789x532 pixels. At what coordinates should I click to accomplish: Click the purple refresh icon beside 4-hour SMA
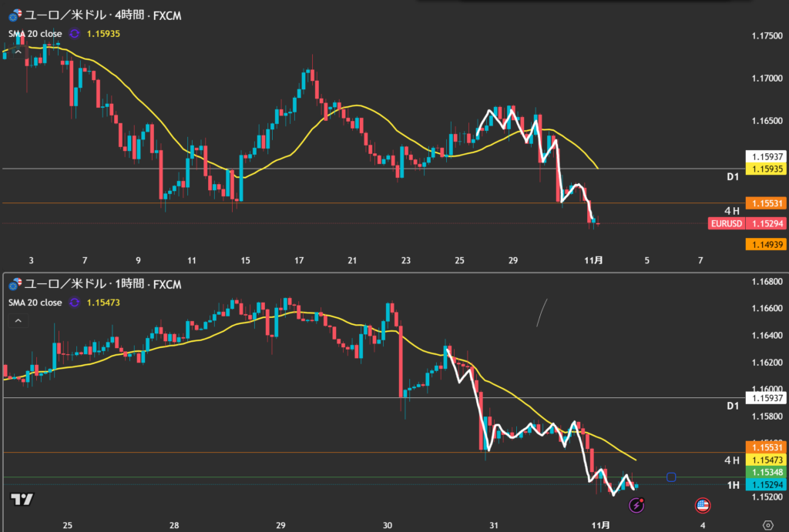pyautogui.click(x=75, y=34)
